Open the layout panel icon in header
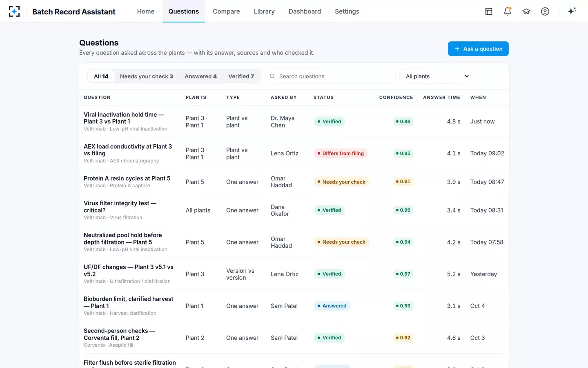This screenshot has width=588, height=368. (489, 11)
